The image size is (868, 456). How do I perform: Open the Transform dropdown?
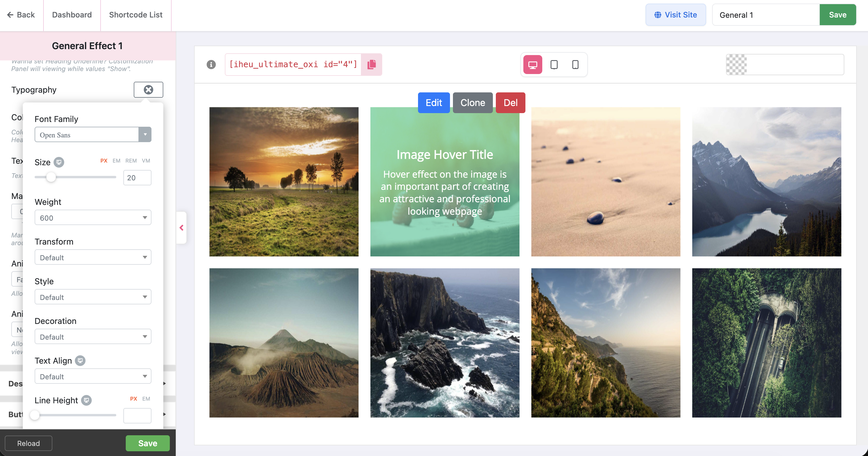(93, 257)
